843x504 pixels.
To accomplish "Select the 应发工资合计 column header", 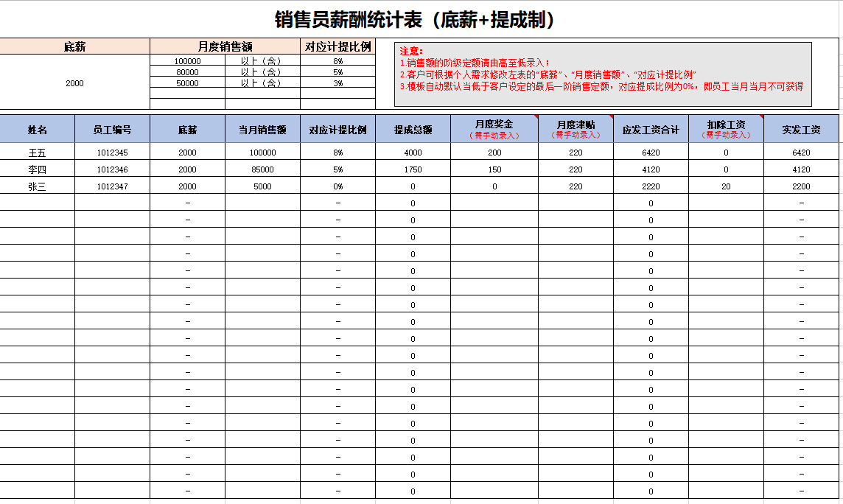I will 651,130.
